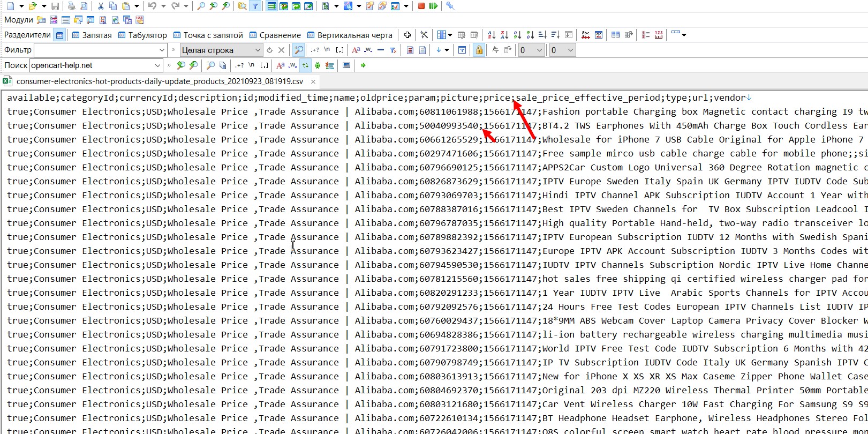The width and height of the screenshot is (868, 434).
Task: Open the Фильтр text dropdown
Action: [162, 50]
